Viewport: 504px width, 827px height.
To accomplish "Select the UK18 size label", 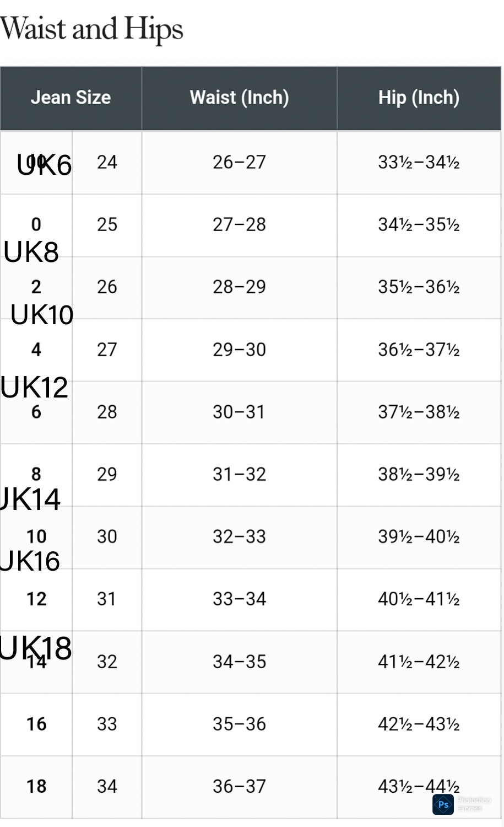I will tap(36, 648).
